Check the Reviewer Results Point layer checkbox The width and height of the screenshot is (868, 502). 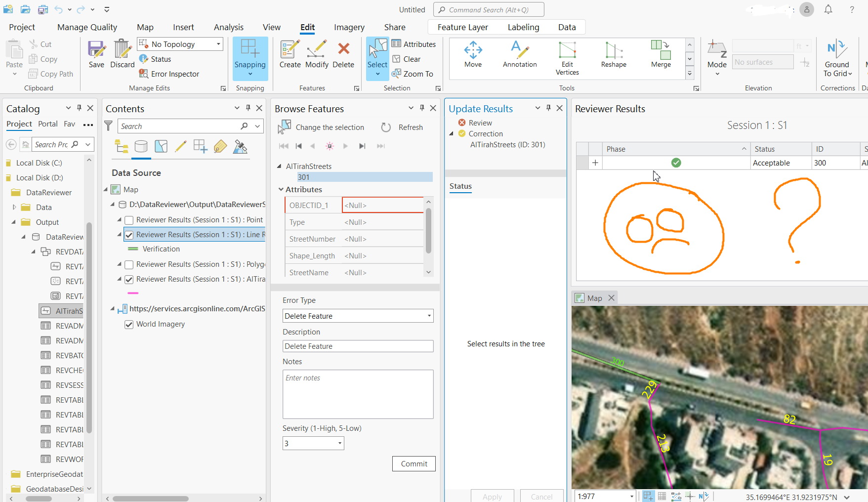129,220
